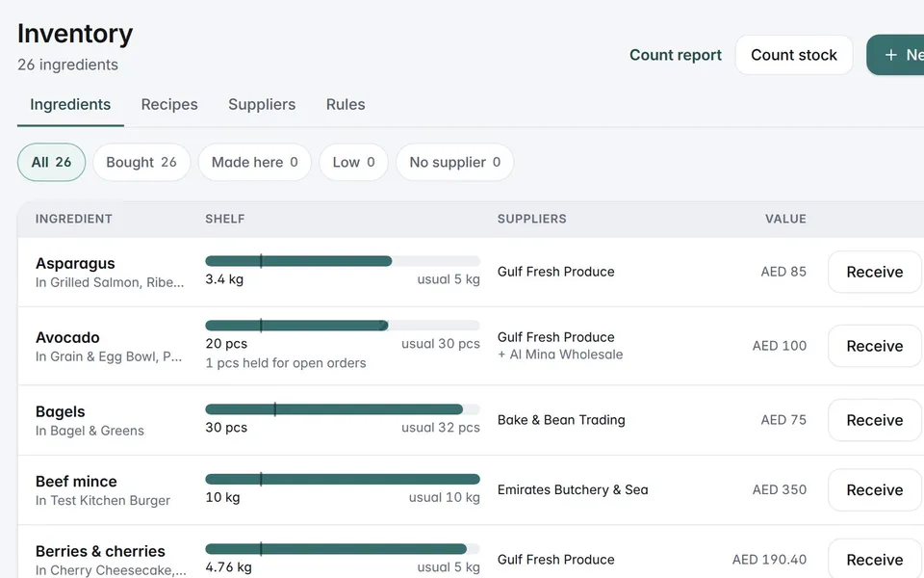Click the SHELF column header
Screen dimensions: 924x578
coord(225,219)
